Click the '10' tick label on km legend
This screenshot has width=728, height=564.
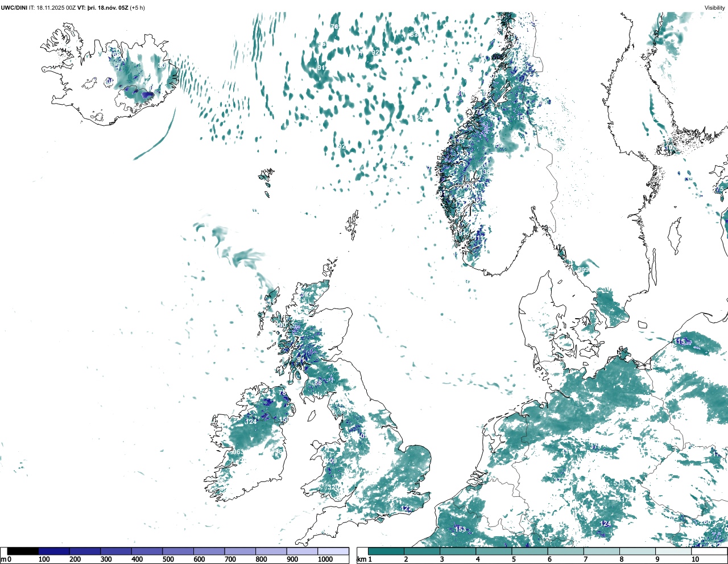(x=695, y=559)
